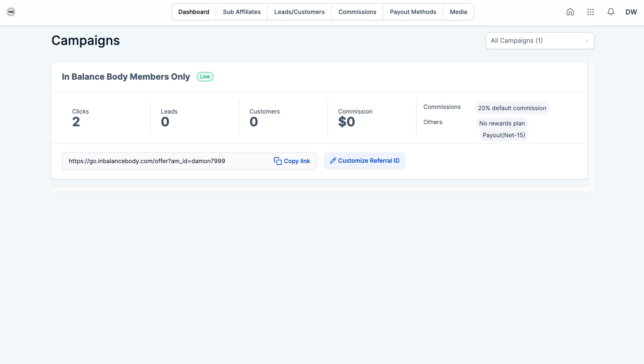
Task: Check notifications via the bell icon
Action: tap(610, 12)
